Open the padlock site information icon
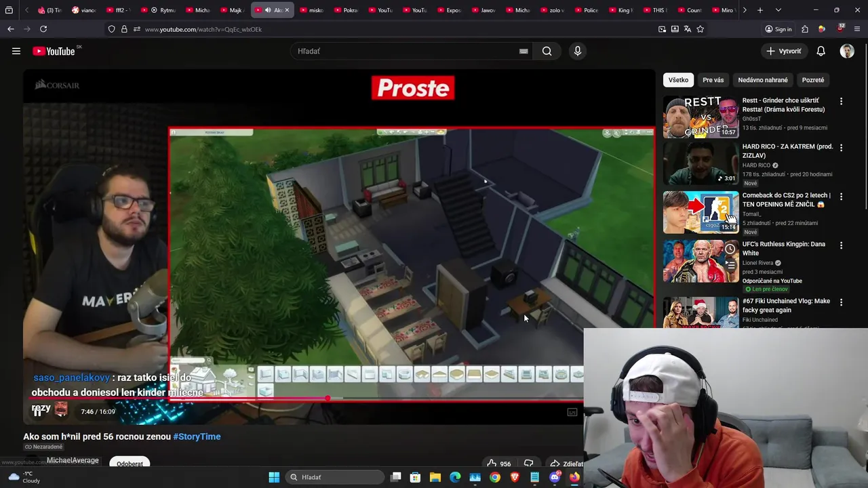This screenshot has height=488, width=868. (x=124, y=29)
